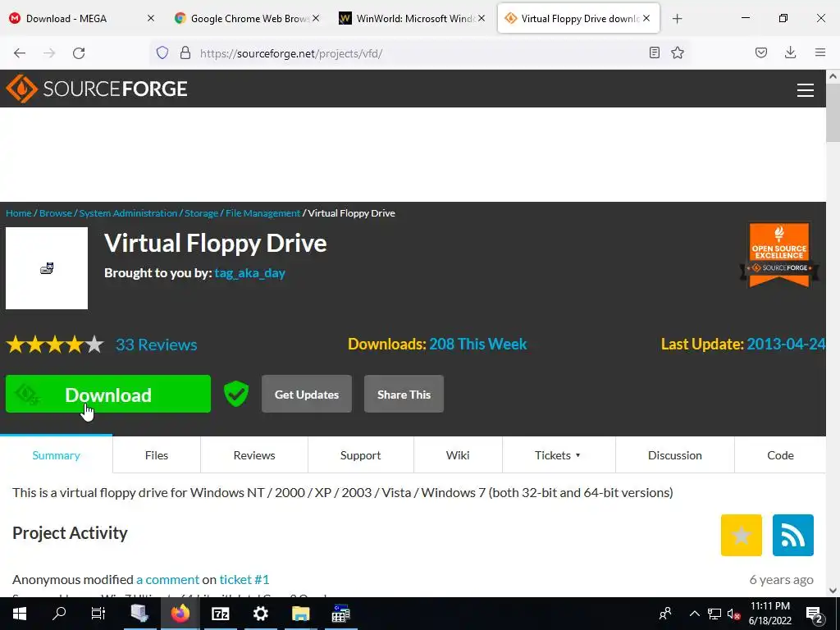Viewport: 840px width, 630px height.
Task: Reload the page with the refresh icon
Action: click(x=79, y=52)
